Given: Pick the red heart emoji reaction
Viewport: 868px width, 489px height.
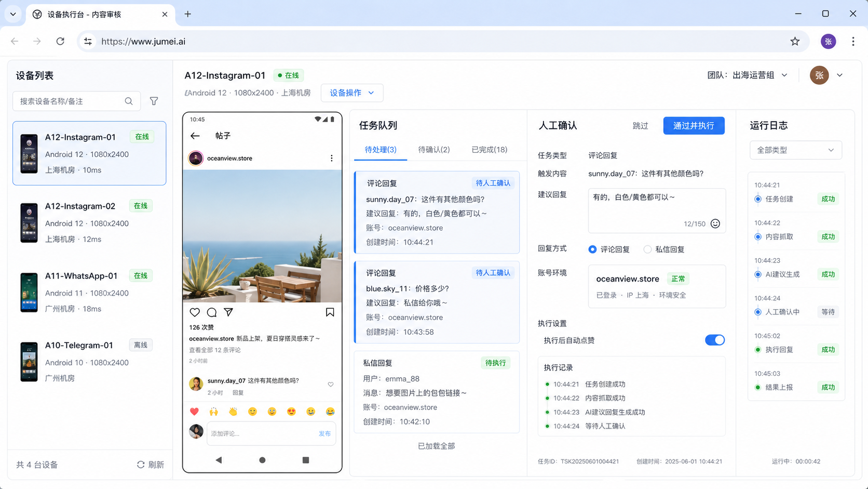Looking at the screenshot, I should click(x=195, y=412).
